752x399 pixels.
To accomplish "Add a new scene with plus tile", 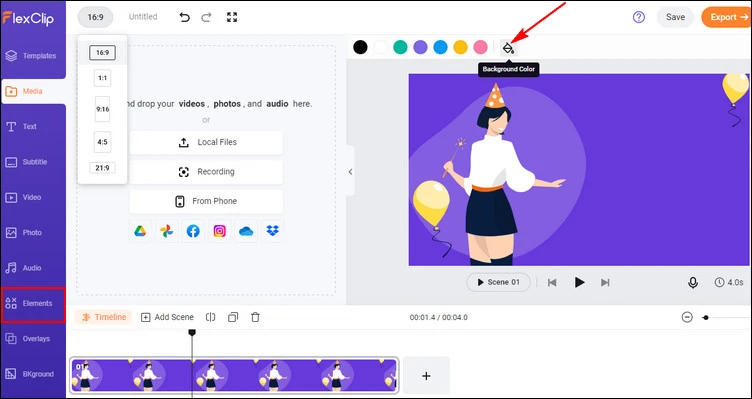I will coord(426,376).
